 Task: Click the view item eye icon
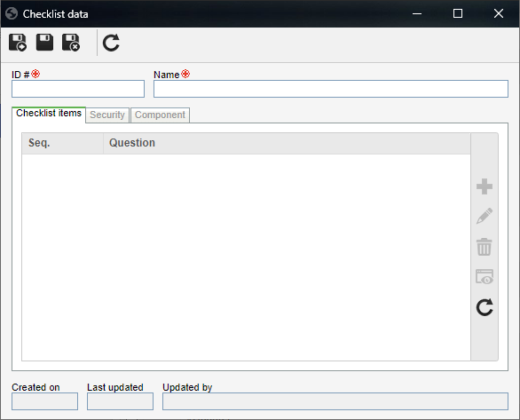485,277
